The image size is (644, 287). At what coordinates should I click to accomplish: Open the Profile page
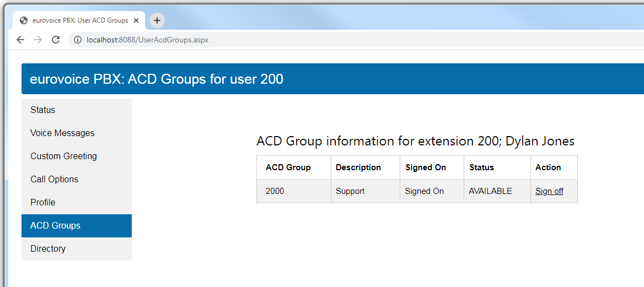coord(43,203)
